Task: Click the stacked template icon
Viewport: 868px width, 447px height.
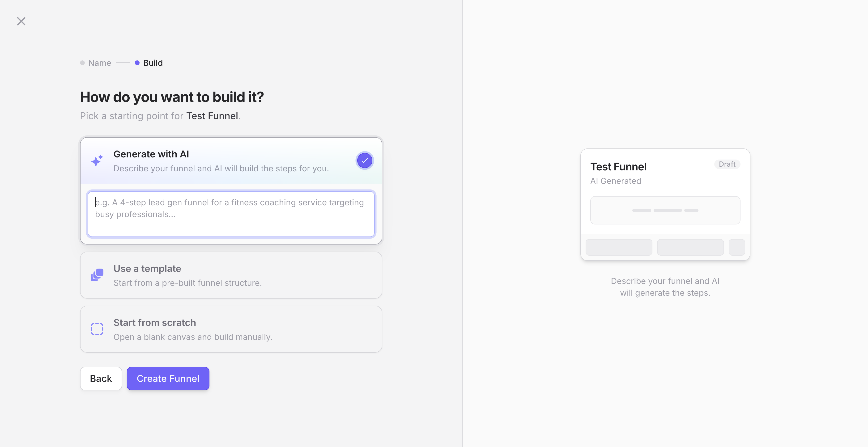Action: 97,275
